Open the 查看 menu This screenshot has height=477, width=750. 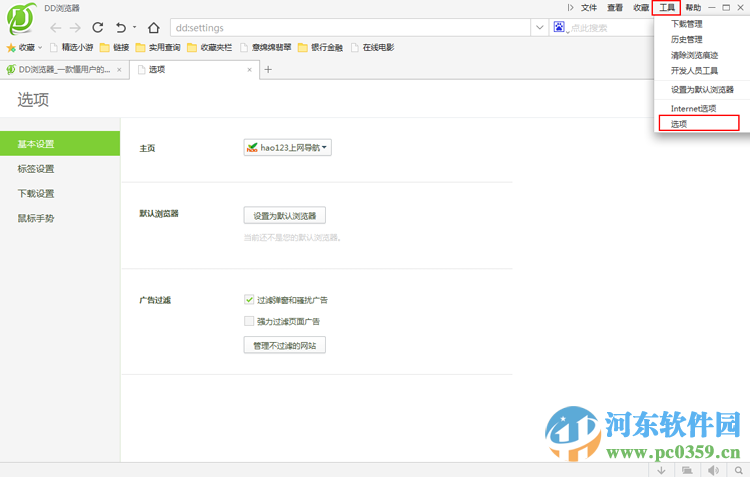click(615, 8)
